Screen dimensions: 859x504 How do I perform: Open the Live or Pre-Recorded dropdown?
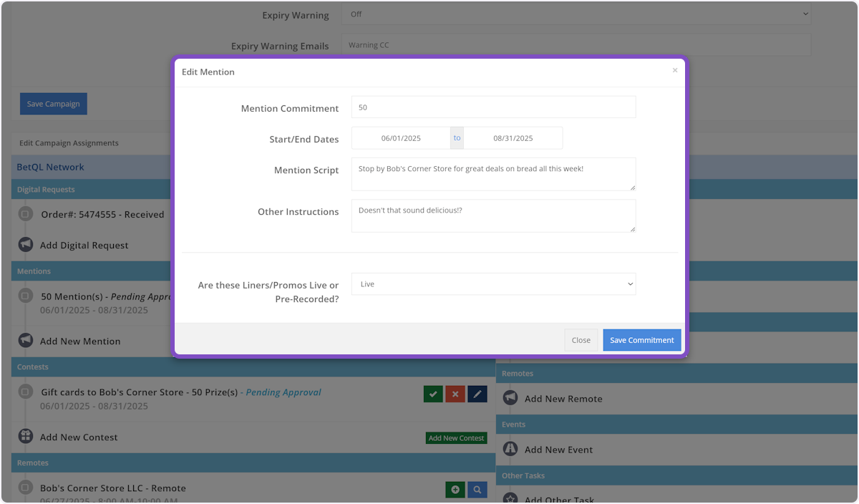point(493,284)
